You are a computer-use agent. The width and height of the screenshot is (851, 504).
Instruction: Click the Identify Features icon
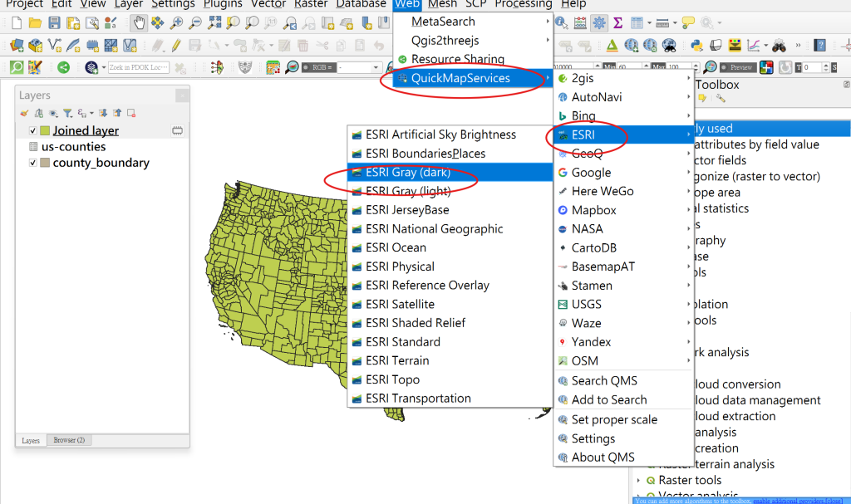click(561, 22)
